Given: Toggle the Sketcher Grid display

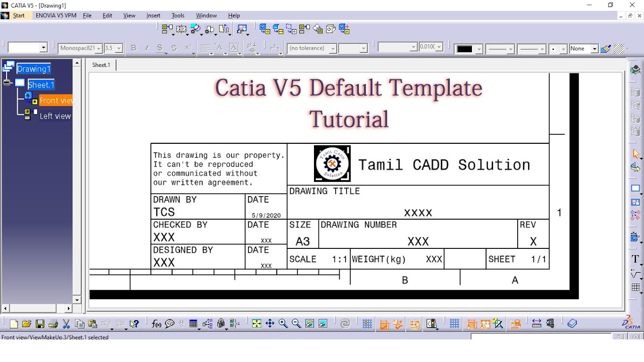Looking at the screenshot, I should [367, 324].
